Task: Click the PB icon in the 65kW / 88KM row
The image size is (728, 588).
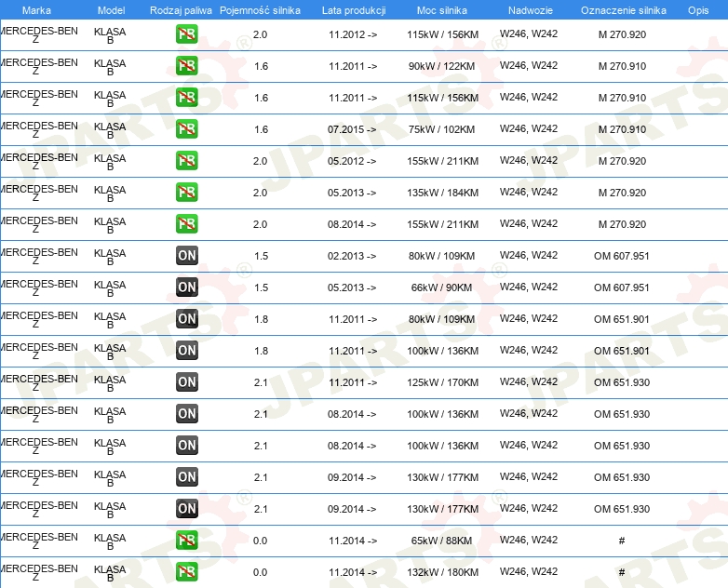Action: click(x=187, y=541)
